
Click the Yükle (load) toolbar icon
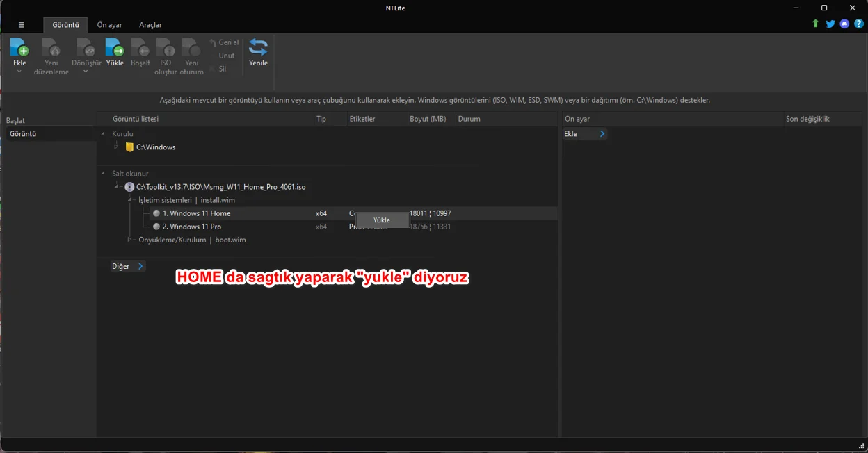[x=115, y=47]
